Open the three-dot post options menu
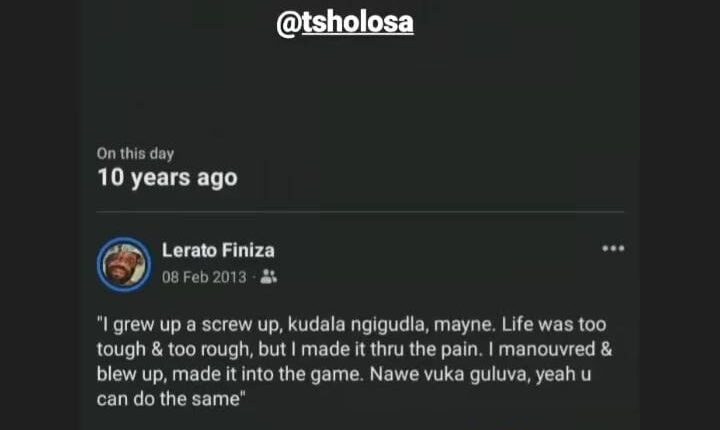The height and width of the screenshot is (430, 720). point(612,248)
